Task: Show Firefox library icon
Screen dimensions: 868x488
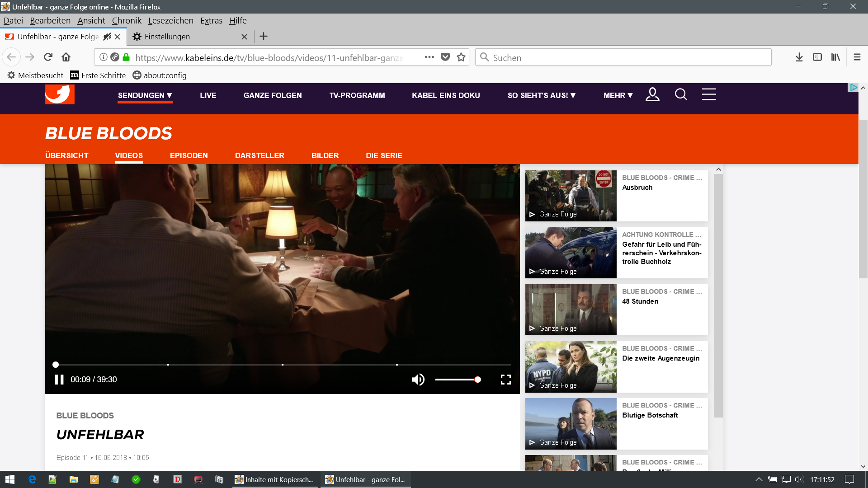Action: click(x=835, y=57)
